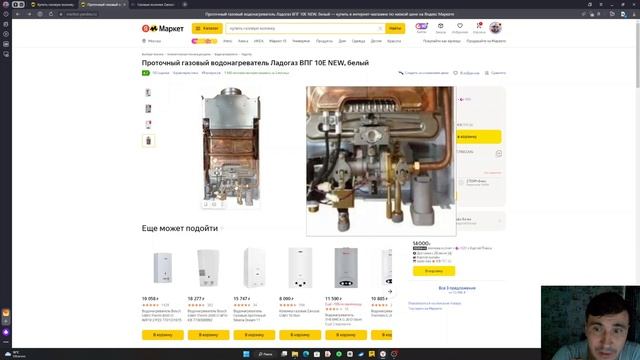Switch to the third browser tab
The image size is (640, 360).
coord(155,4)
